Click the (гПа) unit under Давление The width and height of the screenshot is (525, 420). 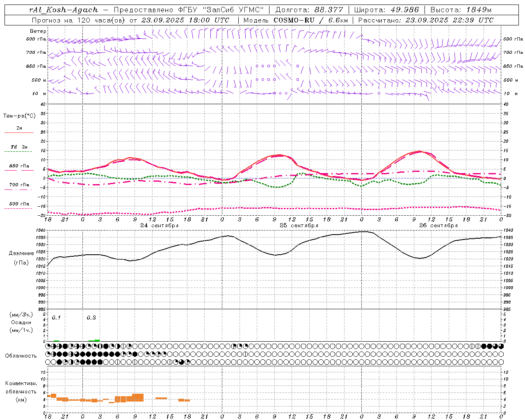point(21,262)
